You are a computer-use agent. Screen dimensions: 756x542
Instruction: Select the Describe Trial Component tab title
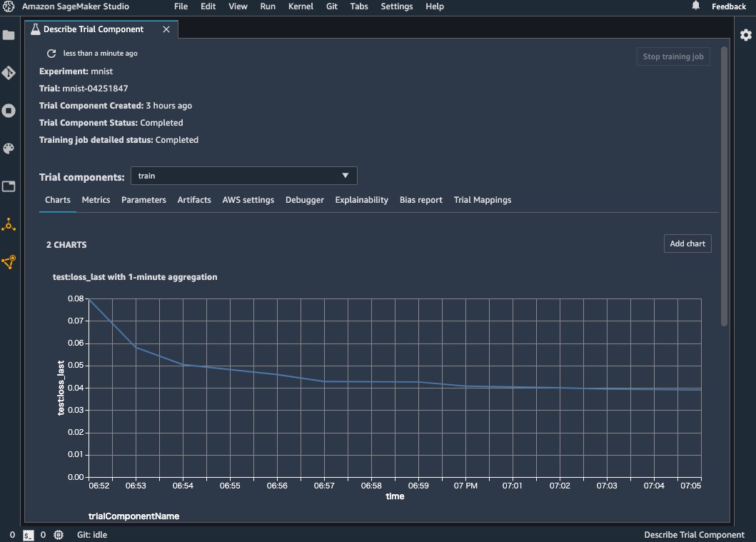[x=94, y=29]
